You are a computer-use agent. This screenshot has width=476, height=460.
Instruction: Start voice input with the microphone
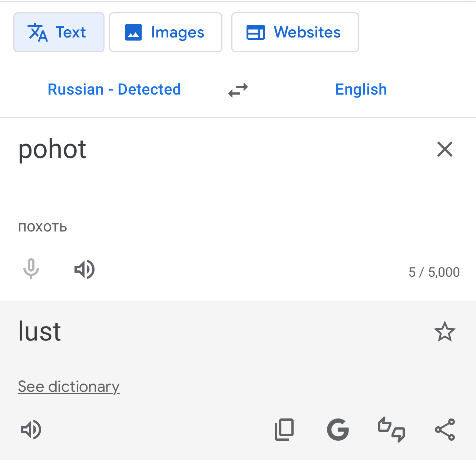[x=31, y=269]
